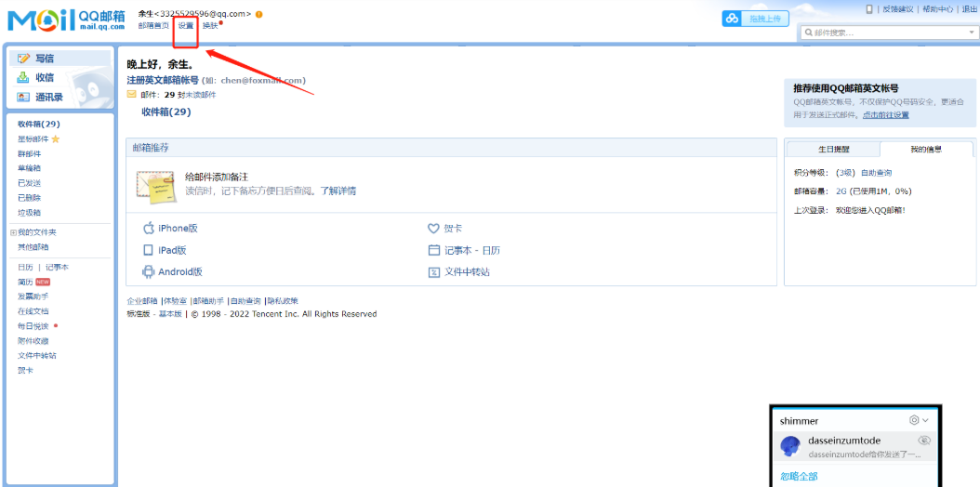980x487 pixels.
Task: Click the 注册英文邮箱帐号 link
Action: (163, 80)
